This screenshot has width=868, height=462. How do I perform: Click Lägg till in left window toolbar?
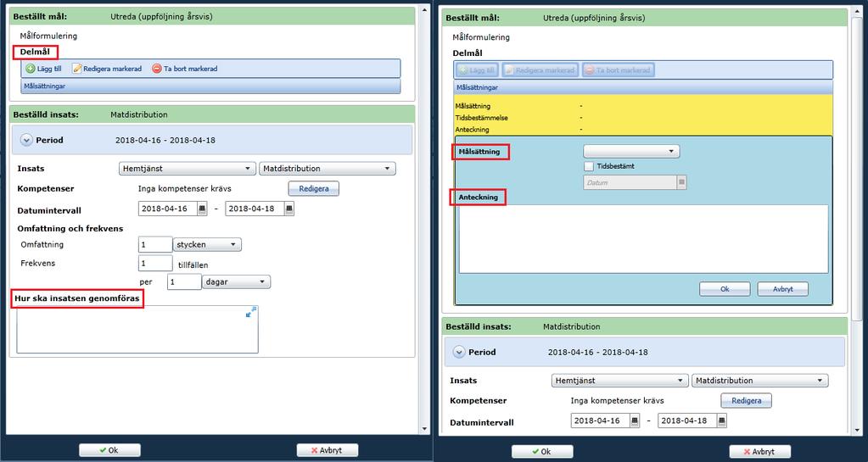(x=44, y=69)
